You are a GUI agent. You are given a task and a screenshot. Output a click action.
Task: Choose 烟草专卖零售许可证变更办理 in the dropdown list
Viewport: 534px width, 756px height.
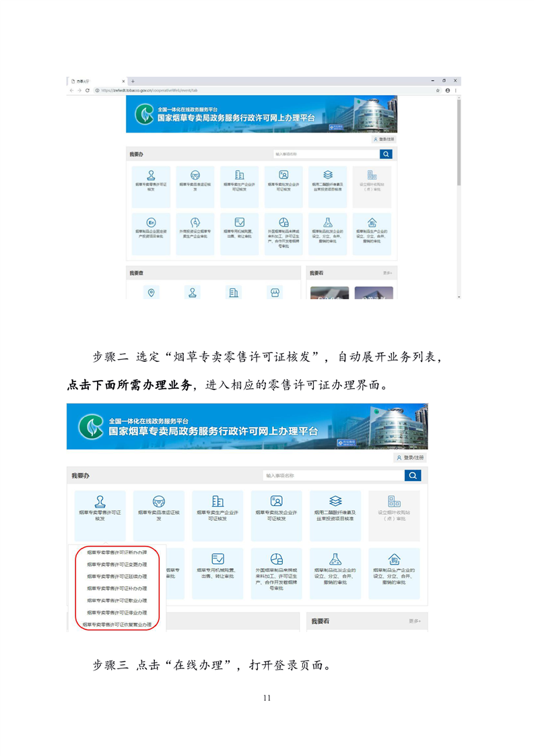(116, 565)
